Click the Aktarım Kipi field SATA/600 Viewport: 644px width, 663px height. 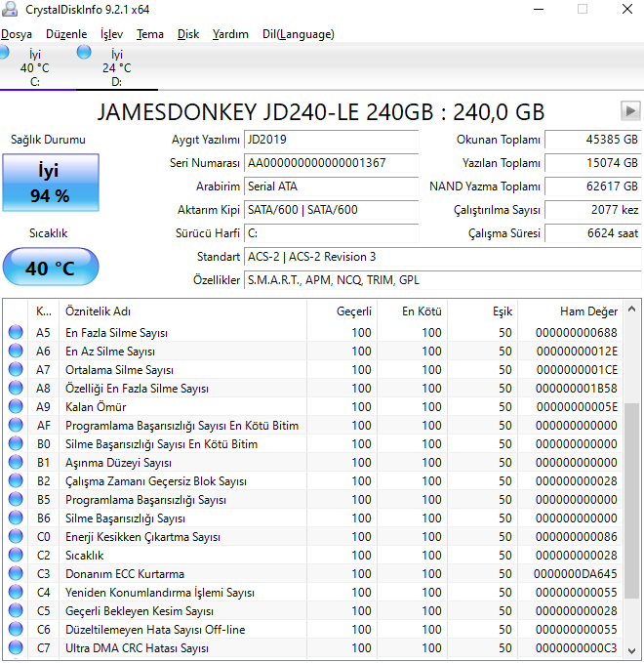coord(332,210)
